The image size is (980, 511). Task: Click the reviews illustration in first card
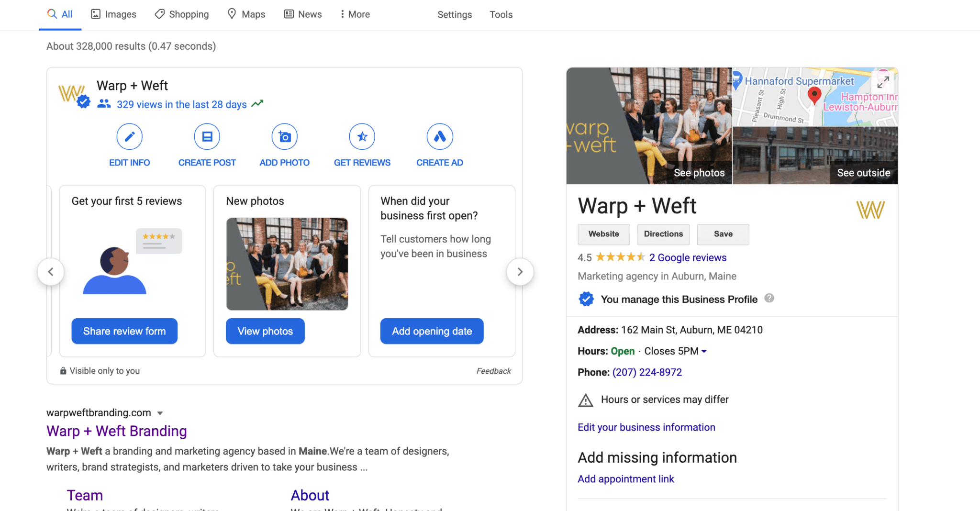click(132, 261)
